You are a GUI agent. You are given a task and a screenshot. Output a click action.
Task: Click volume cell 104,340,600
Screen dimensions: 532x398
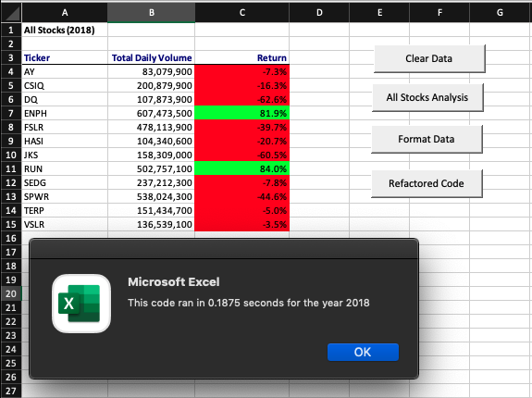(152, 141)
